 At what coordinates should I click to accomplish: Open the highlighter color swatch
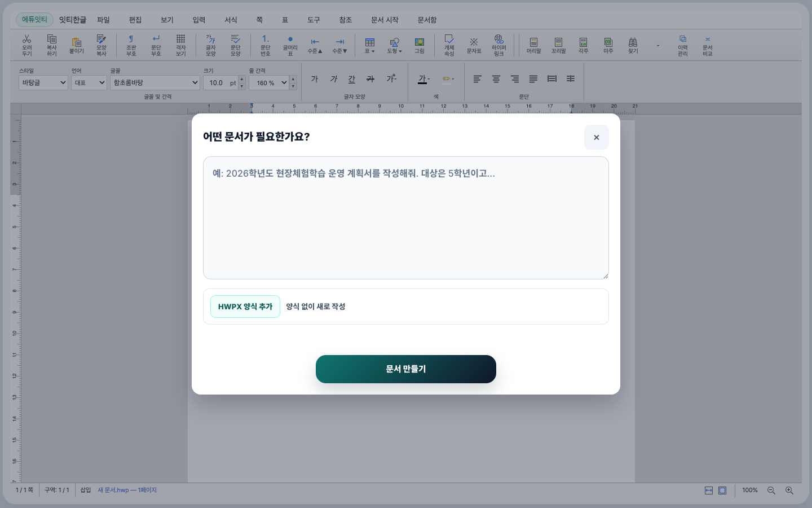pos(448,79)
